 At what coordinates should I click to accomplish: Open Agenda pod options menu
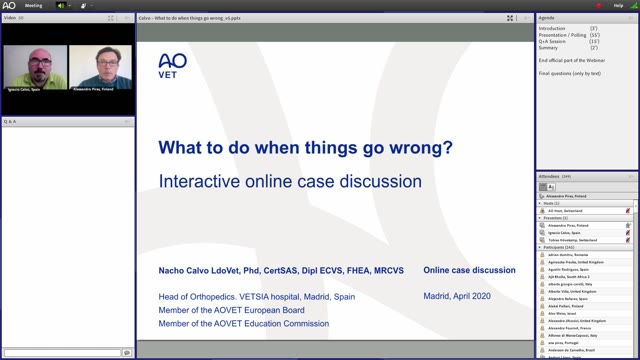click(631, 18)
